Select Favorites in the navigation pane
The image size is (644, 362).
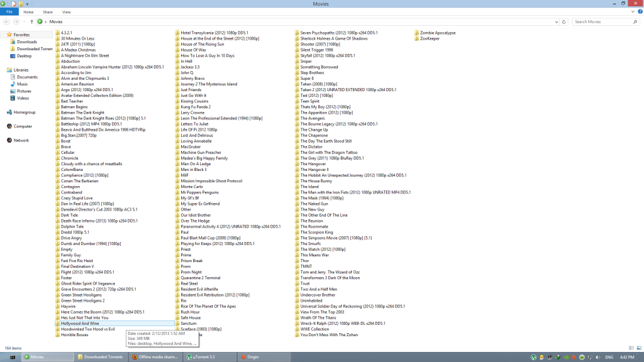coord(21,35)
